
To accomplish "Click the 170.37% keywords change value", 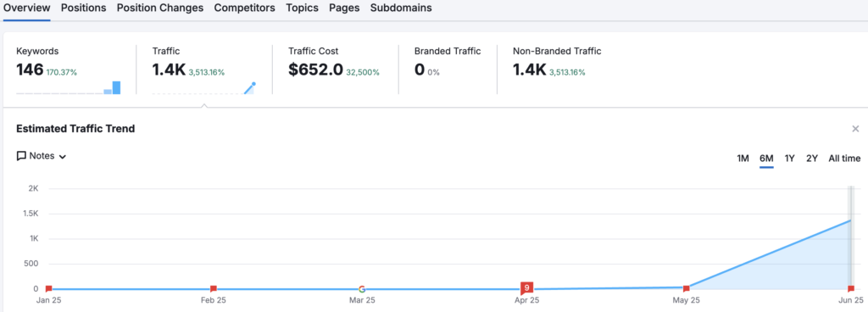I will [x=61, y=72].
